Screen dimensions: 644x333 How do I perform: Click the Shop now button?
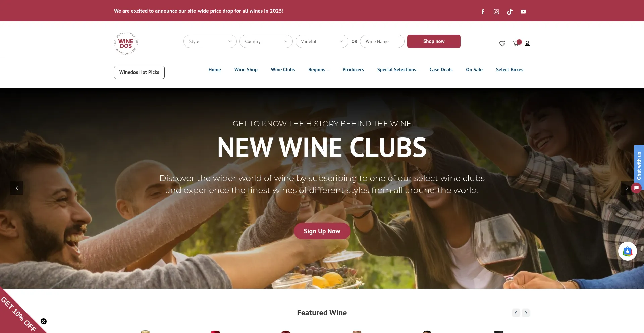pos(434,41)
